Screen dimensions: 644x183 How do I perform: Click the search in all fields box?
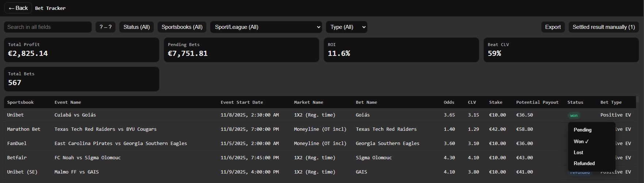tap(47, 27)
